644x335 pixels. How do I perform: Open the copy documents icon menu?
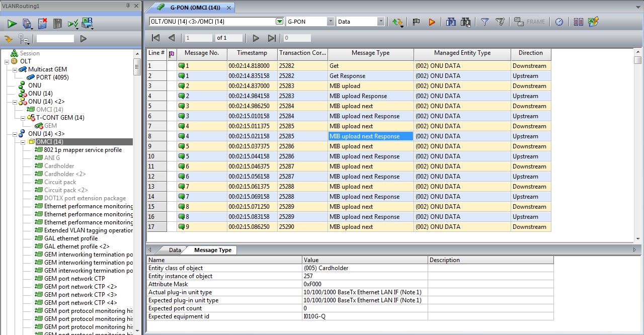(x=27, y=23)
